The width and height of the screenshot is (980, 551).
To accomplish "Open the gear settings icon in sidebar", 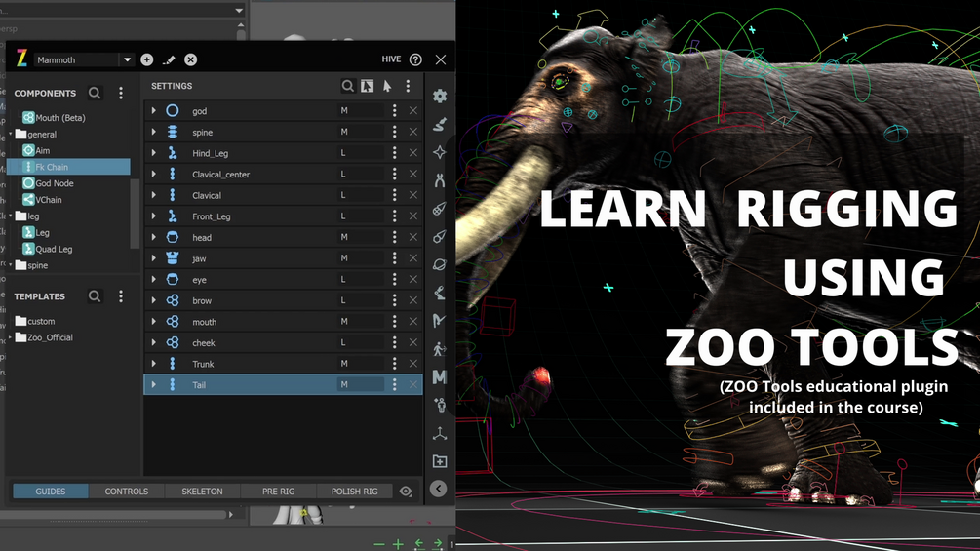I will 440,96.
